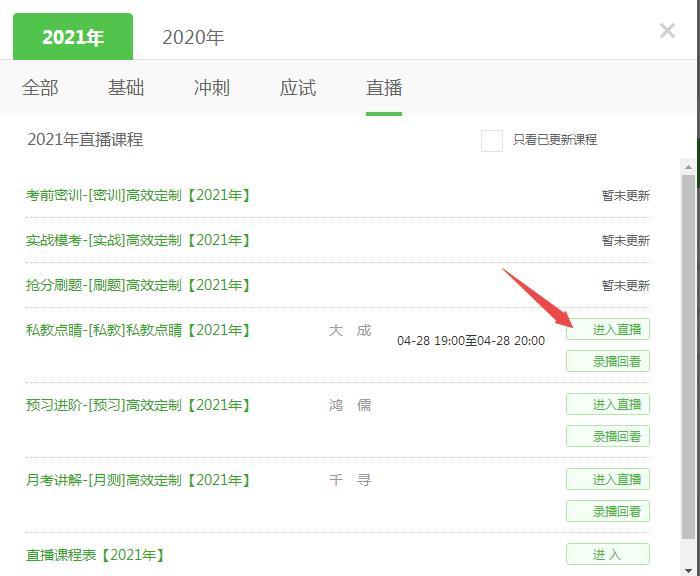Click 进入直播 for 私教点睛 course
This screenshot has width=700, height=576.
(608, 329)
